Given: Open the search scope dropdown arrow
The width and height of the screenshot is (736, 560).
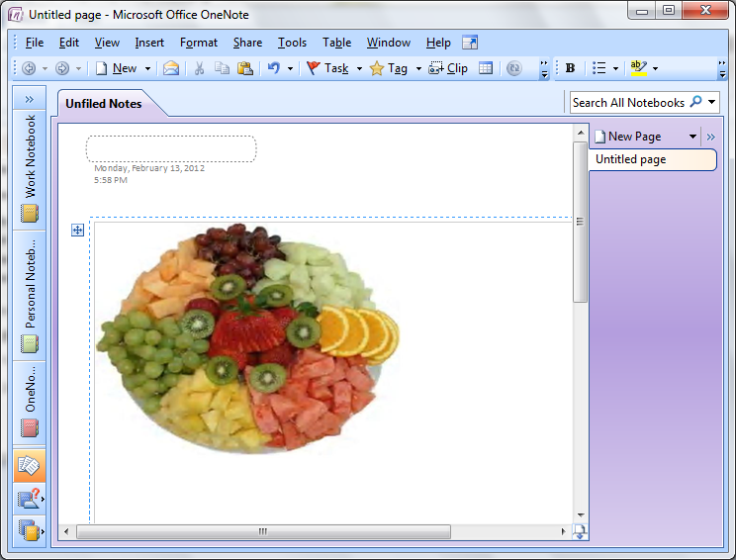Looking at the screenshot, I should (711, 102).
